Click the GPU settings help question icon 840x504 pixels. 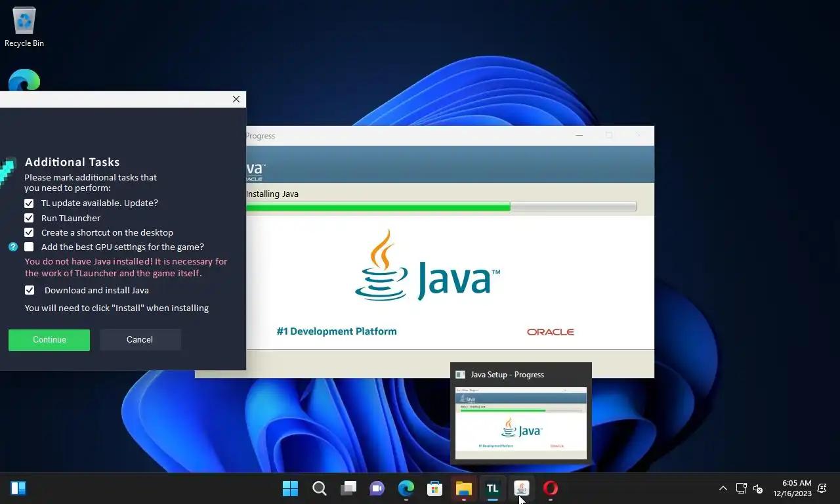pyautogui.click(x=13, y=247)
